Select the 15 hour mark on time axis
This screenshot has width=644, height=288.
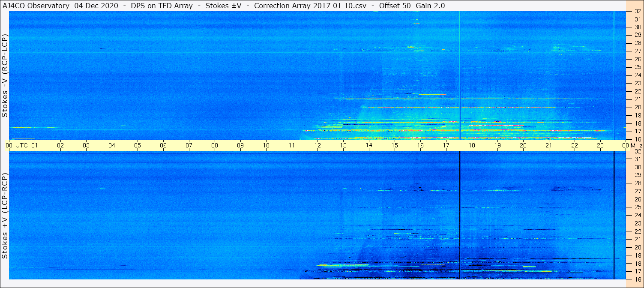(x=395, y=145)
